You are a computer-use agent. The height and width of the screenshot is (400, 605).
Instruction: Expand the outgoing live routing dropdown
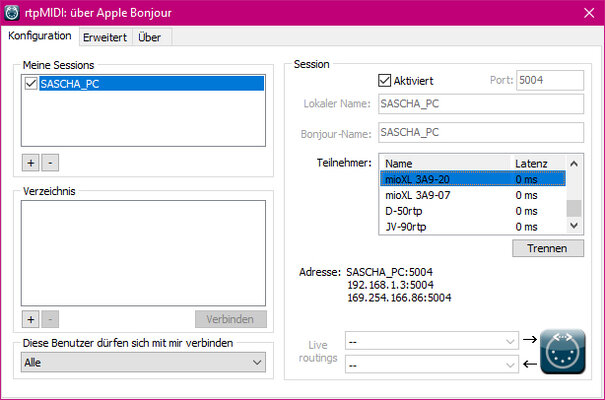(432, 341)
